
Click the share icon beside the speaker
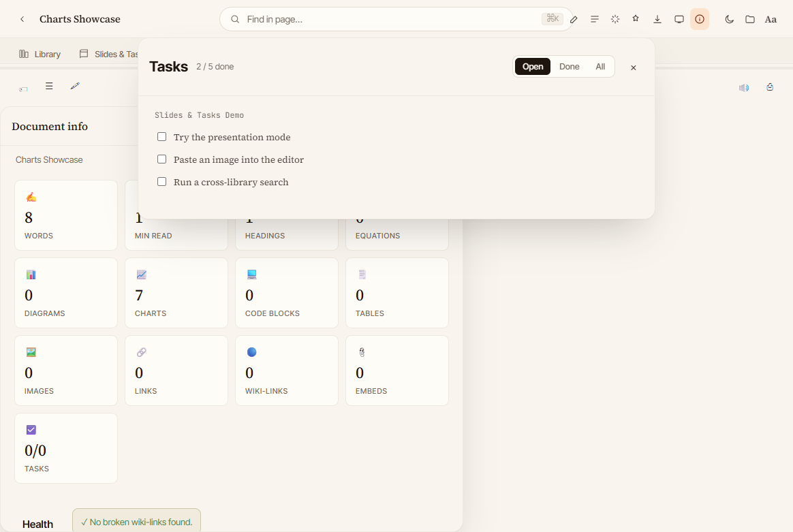(x=770, y=87)
